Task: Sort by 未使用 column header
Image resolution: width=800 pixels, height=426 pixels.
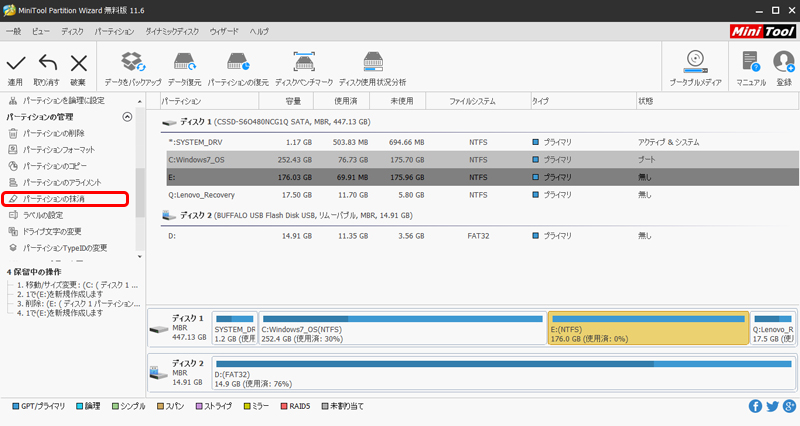Action: point(397,101)
